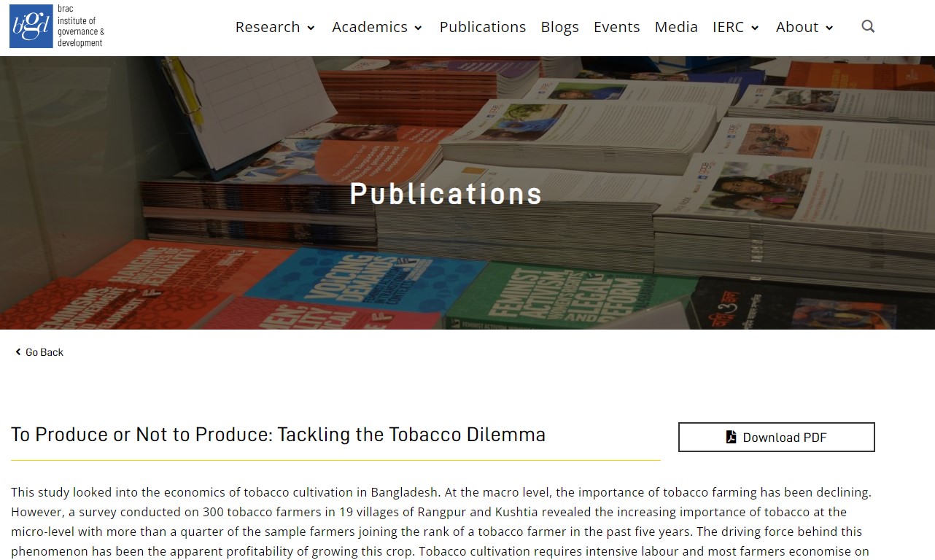Click the publication title heading text

277,435
